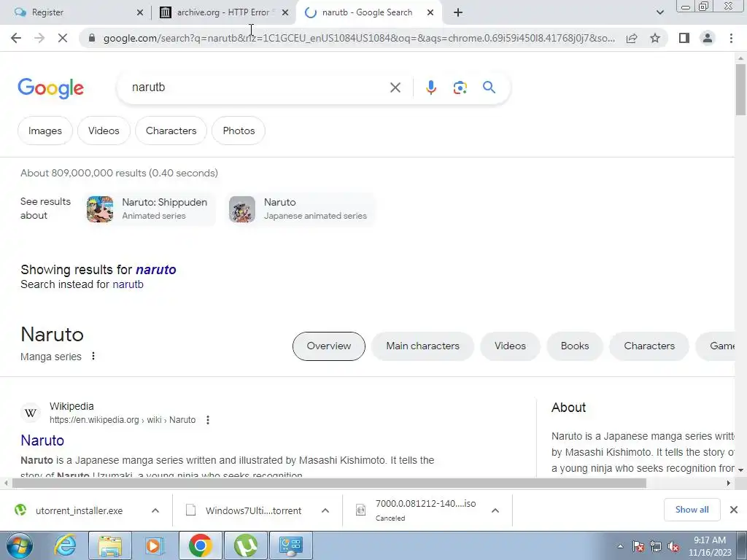Image resolution: width=747 pixels, height=560 pixels.
Task: Open more options for Wikipedia result
Action: pyautogui.click(x=208, y=420)
